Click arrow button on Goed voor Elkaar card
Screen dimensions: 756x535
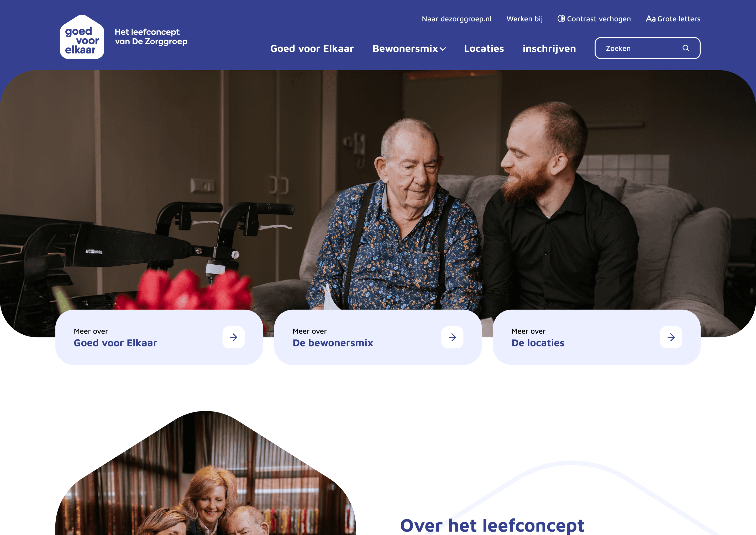point(233,337)
